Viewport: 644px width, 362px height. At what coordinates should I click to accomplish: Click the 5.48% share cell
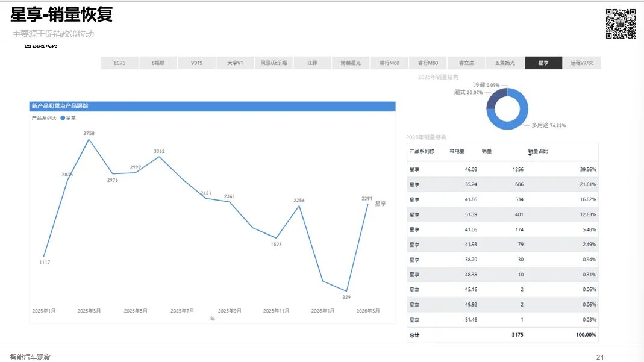(589, 230)
